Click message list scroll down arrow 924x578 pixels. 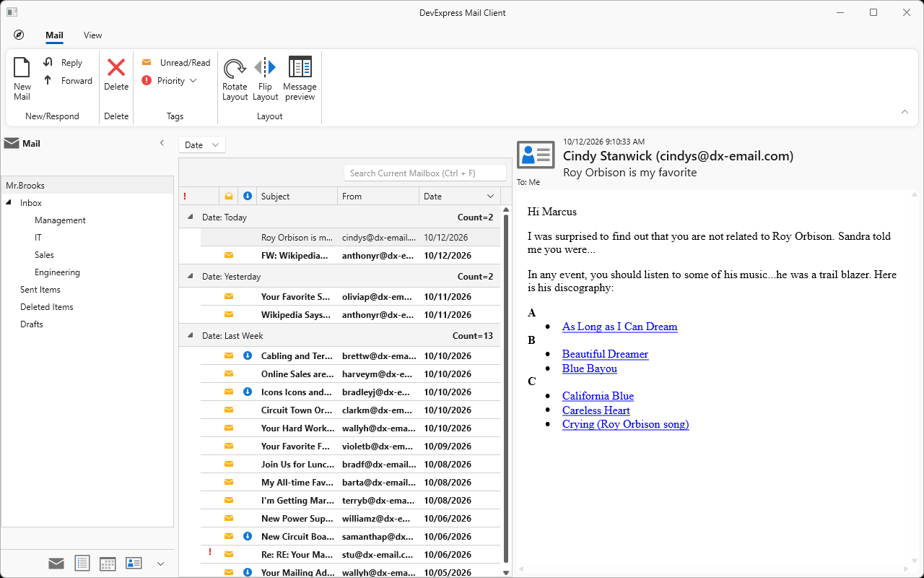(506, 572)
